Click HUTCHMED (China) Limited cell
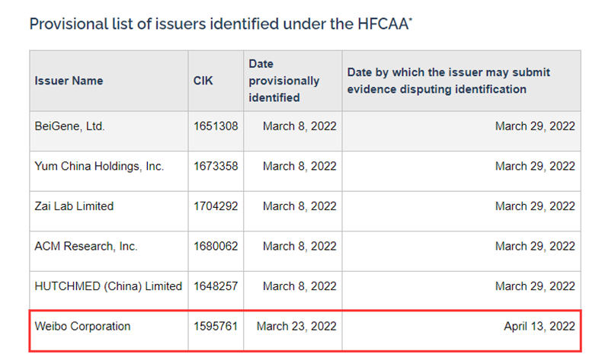602x364 pixels. [x=108, y=286]
